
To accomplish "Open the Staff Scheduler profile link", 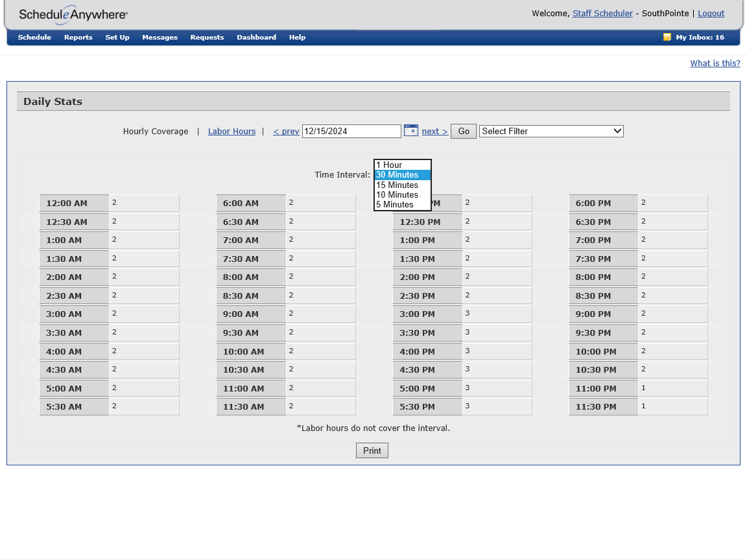I will (602, 14).
